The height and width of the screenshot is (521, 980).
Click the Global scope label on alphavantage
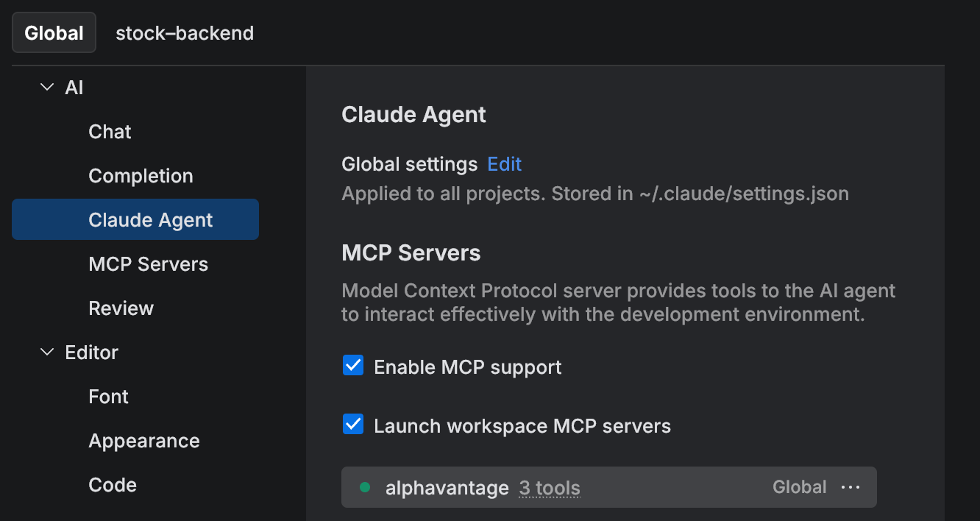(799, 487)
